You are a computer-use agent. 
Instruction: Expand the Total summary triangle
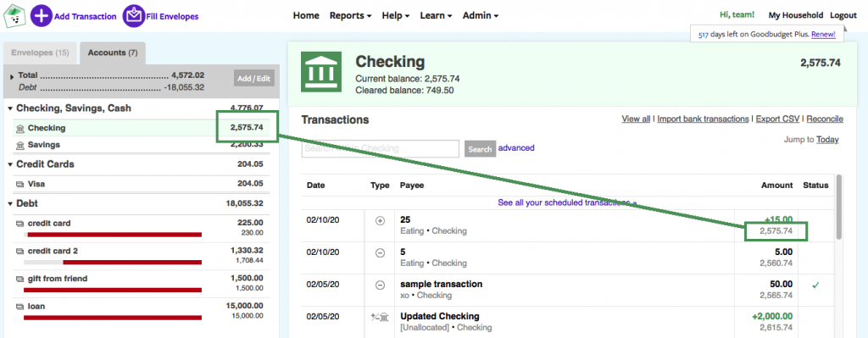pyautogui.click(x=12, y=76)
